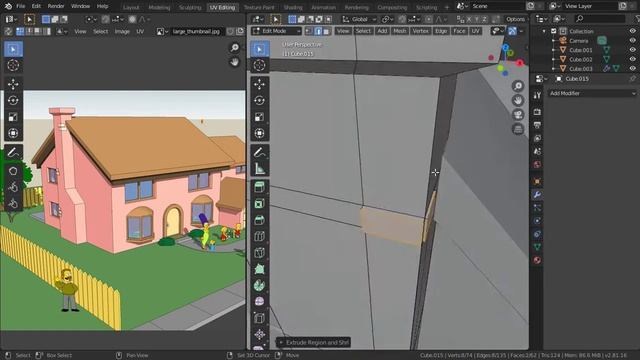
Task: Click zoom icon in UV editor
Action: tap(235, 48)
